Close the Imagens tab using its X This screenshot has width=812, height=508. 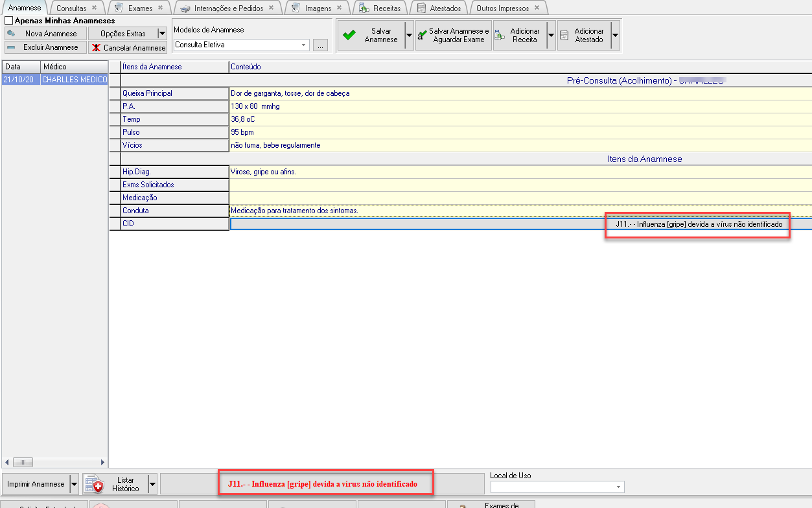[339, 8]
